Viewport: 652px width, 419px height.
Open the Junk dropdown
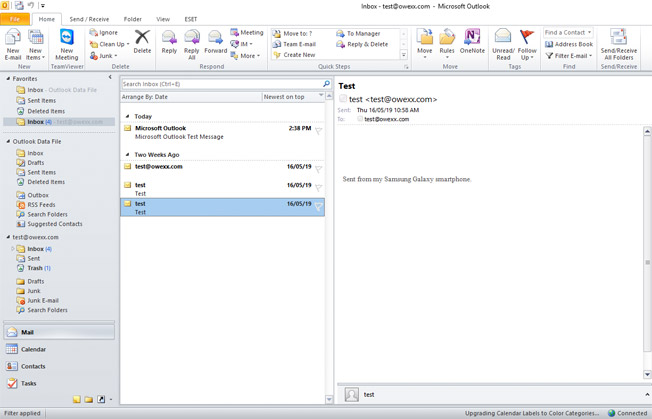pyautogui.click(x=104, y=56)
